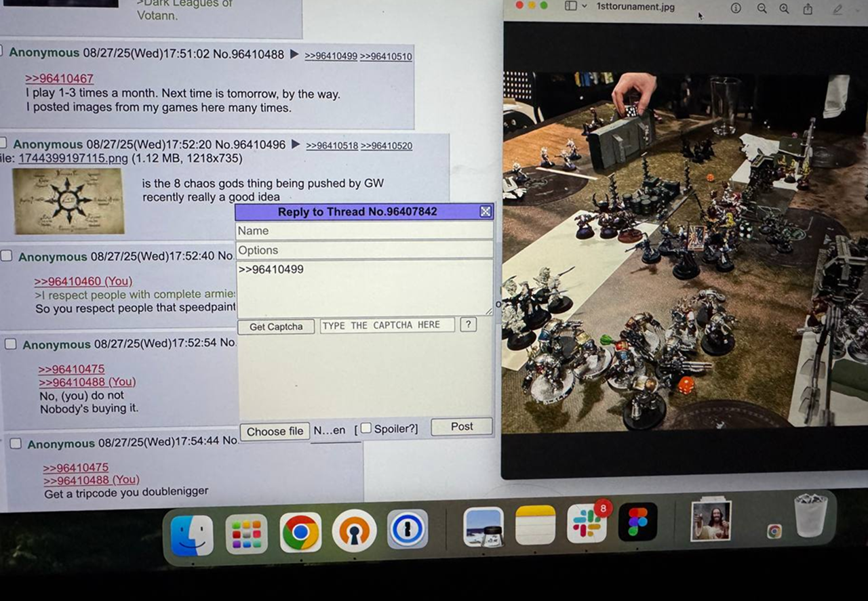Tick the checkbox for the 17:52:40 post
The width and height of the screenshot is (868, 601).
coord(6,256)
